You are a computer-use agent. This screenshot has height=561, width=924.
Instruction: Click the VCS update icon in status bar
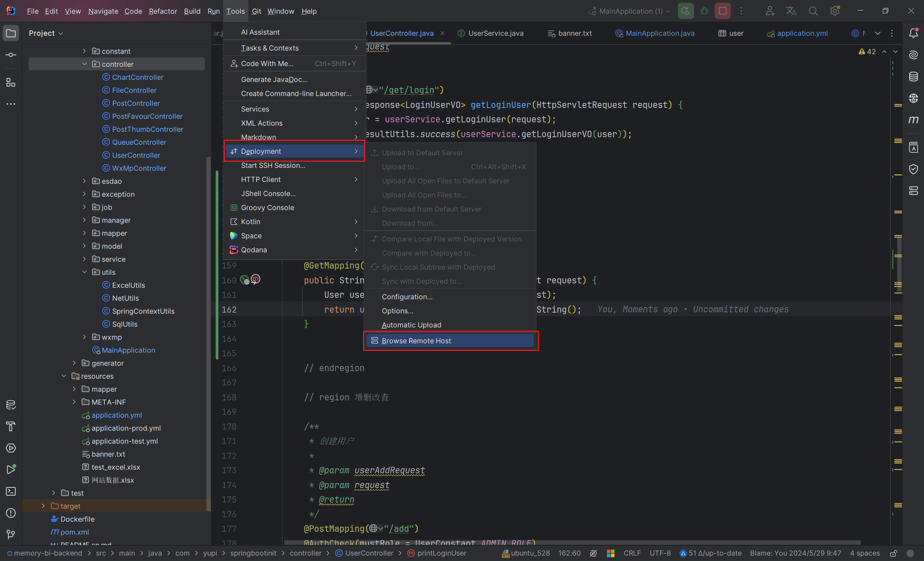[684, 553]
